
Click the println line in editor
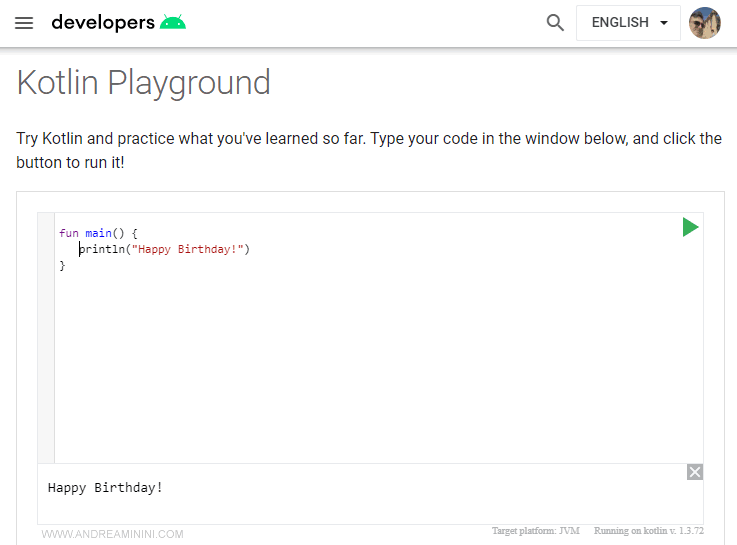click(164, 249)
